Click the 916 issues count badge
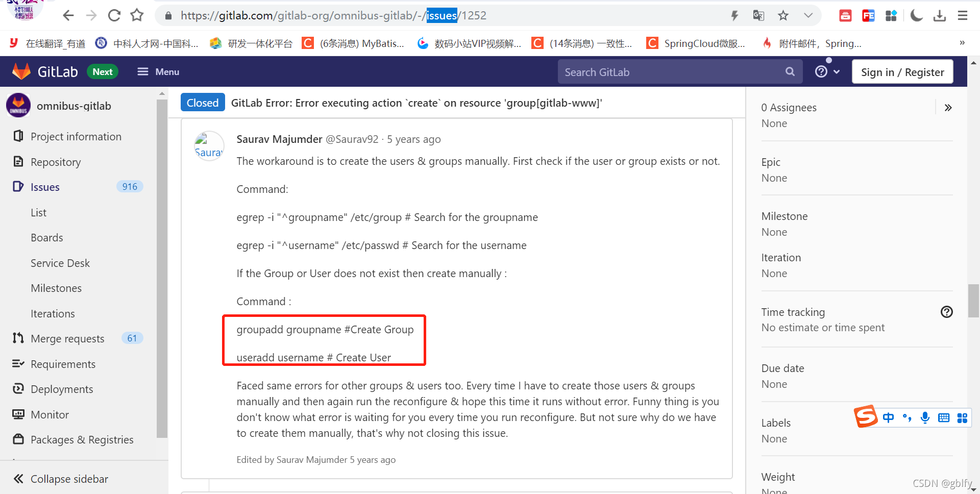Viewport: 980px width, 494px height. 130,187
